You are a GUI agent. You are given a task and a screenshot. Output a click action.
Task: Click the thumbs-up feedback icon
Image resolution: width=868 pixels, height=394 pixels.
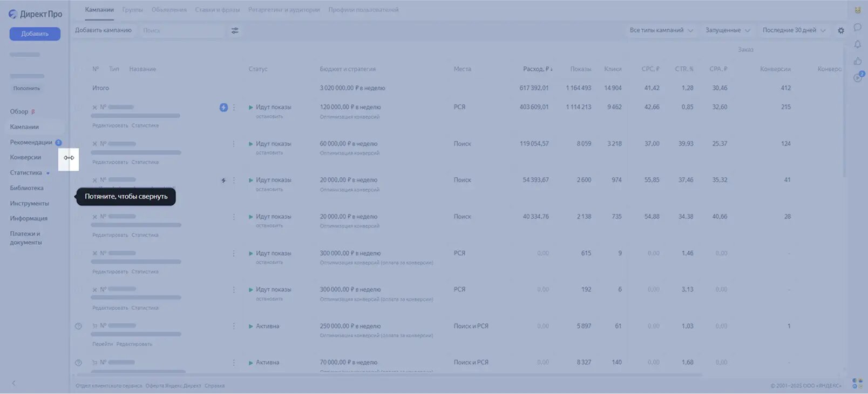click(x=857, y=61)
